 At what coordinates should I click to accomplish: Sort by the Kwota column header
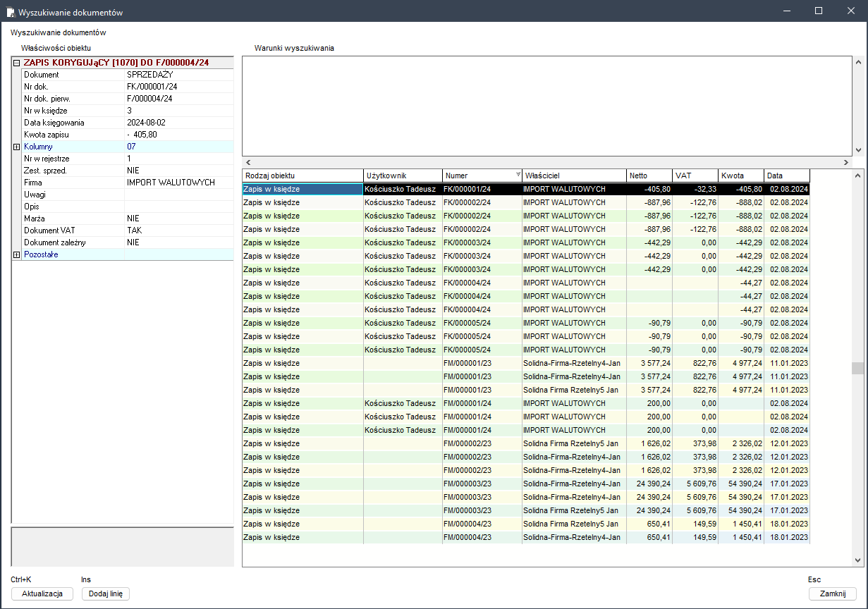[x=741, y=176]
